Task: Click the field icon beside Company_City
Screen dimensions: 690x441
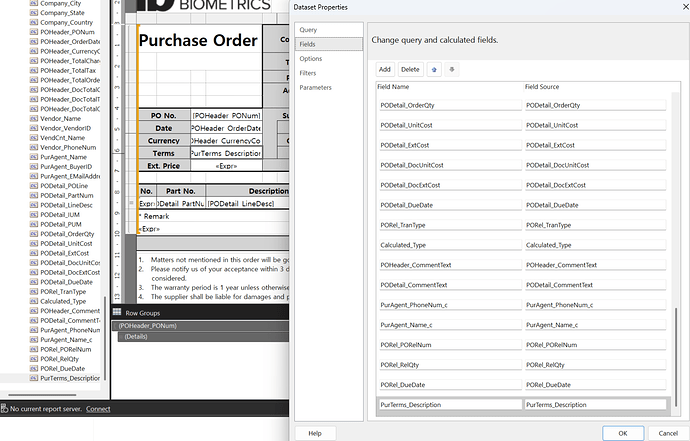Action: (x=34, y=3)
